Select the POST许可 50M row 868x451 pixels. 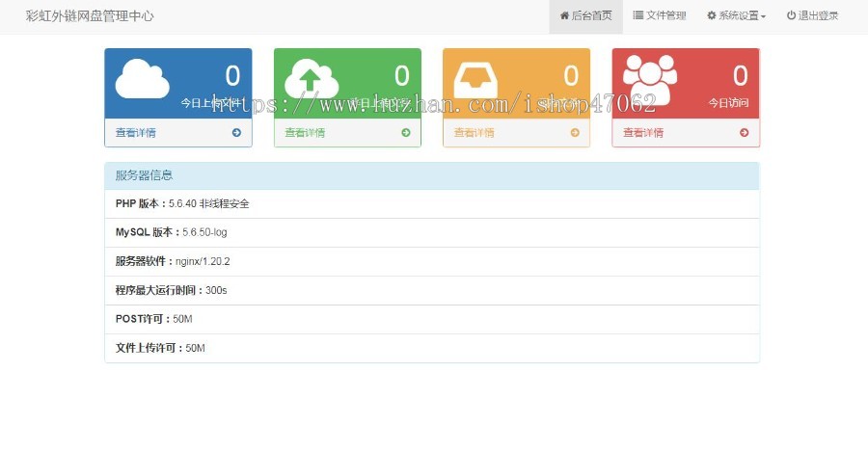(x=432, y=319)
